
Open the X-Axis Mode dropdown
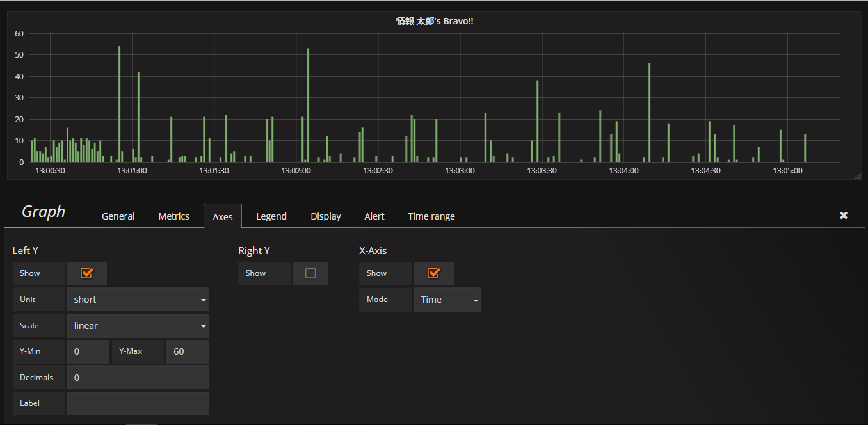[x=447, y=300]
